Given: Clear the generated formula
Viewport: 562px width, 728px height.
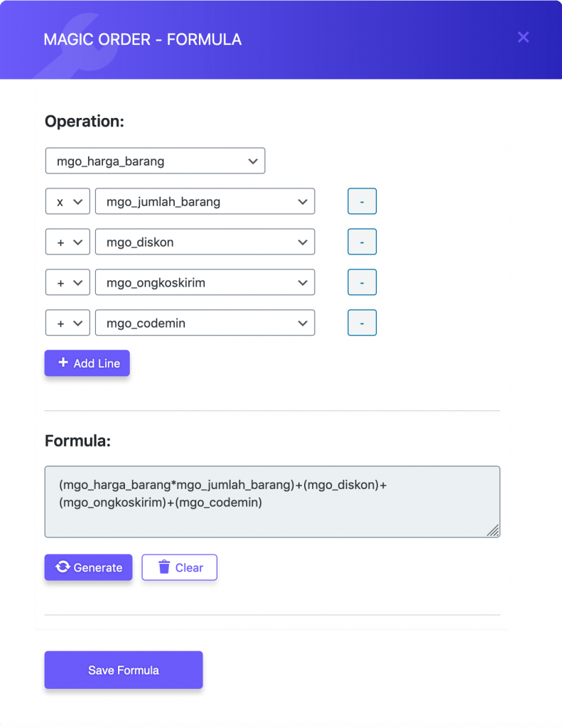Looking at the screenshot, I should [179, 567].
